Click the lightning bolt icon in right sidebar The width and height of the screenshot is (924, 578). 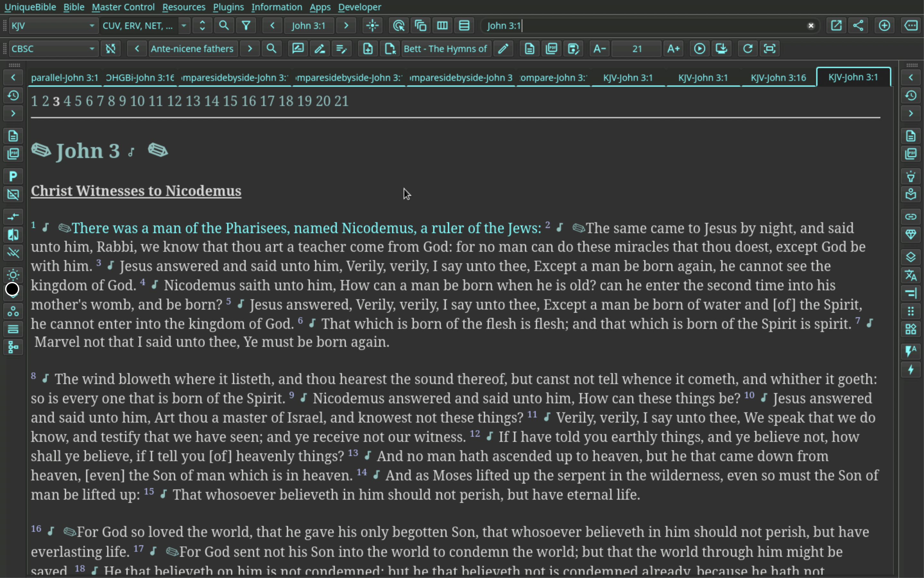tap(911, 370)
